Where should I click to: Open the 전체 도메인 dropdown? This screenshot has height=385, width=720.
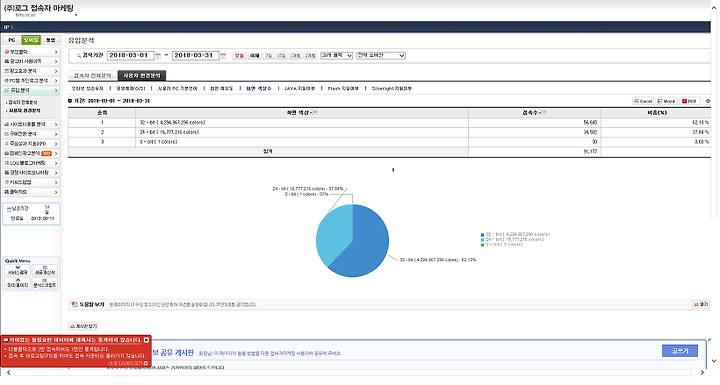pyautogui.click(x=381, y=56)
